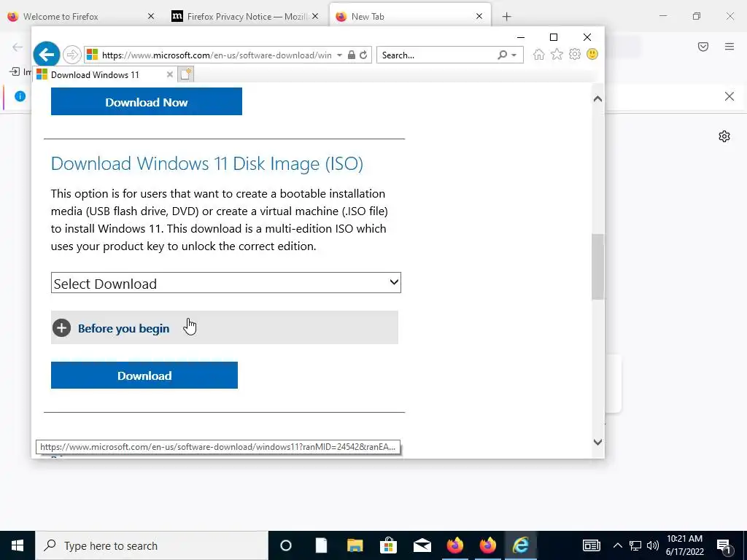Expand the Before you begin section
This screenshot has width=747, height=560.
225,327
